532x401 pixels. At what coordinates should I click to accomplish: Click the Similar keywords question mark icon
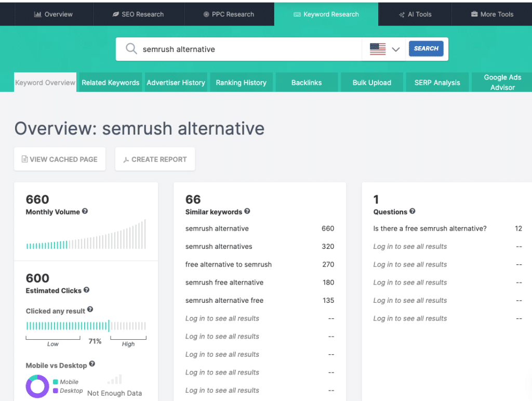(247, 212)
